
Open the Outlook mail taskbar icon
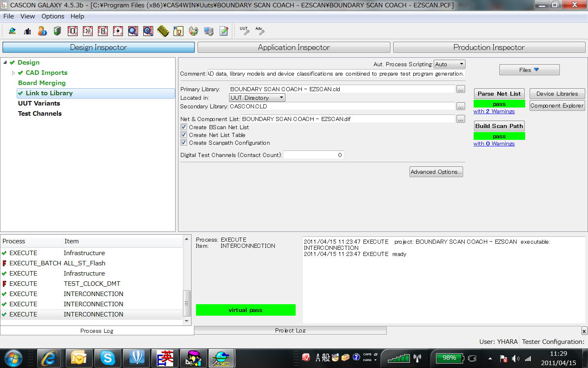click(78, 358)
